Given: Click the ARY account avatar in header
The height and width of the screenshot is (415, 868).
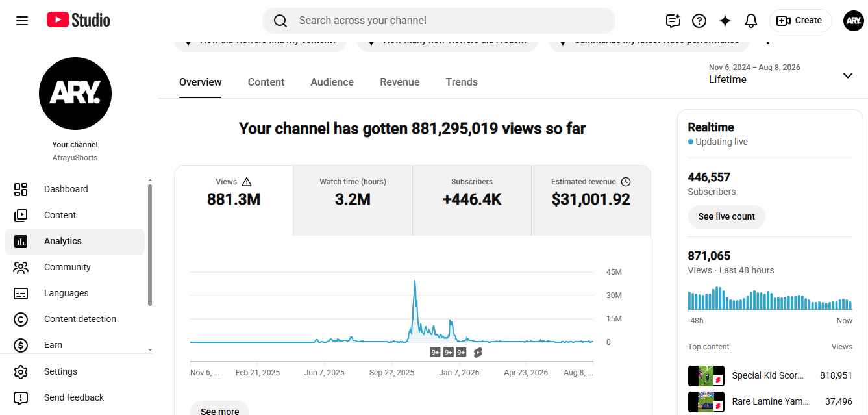Looking at the screenshot, I should pyautogui.click(x=854, y=21).
